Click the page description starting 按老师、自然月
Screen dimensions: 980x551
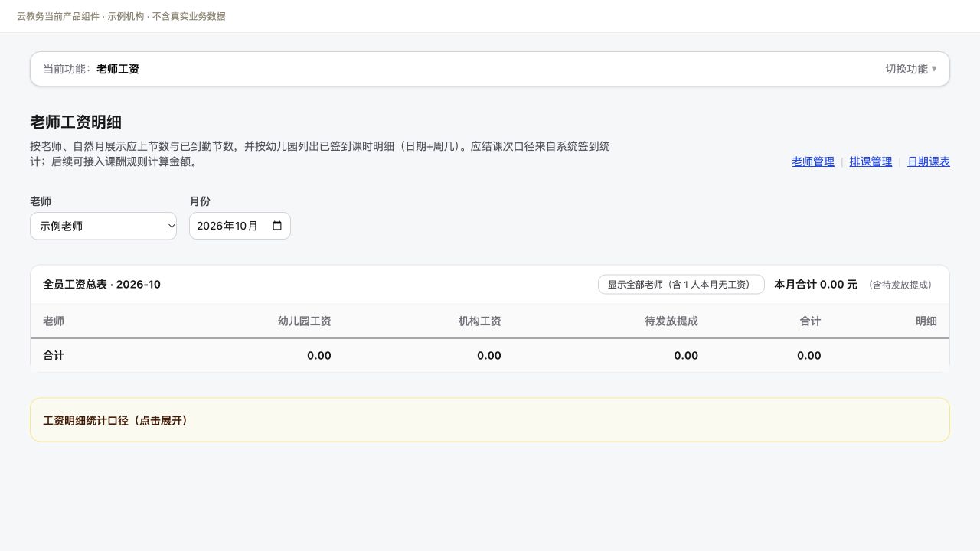click(320, 154)
